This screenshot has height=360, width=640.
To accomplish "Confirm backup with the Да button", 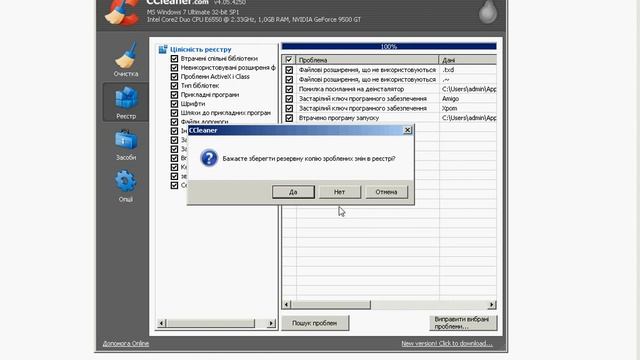I will pyautogui.click(x=293, y=192).
